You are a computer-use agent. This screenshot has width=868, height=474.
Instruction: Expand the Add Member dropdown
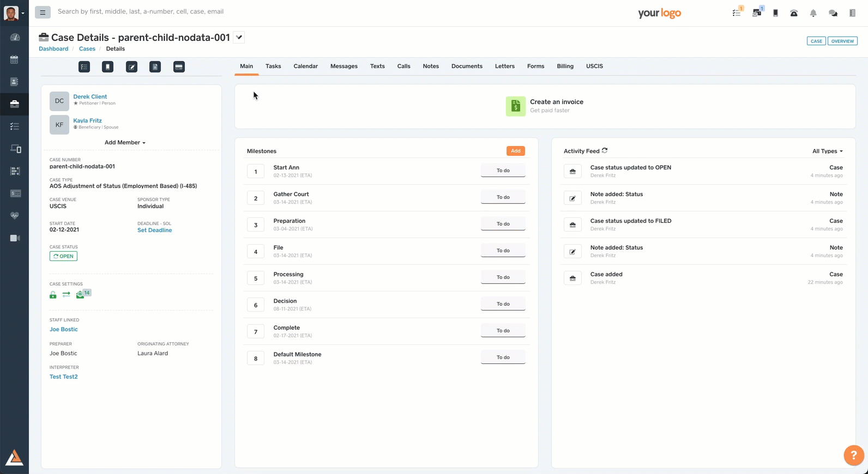[125, 143]
